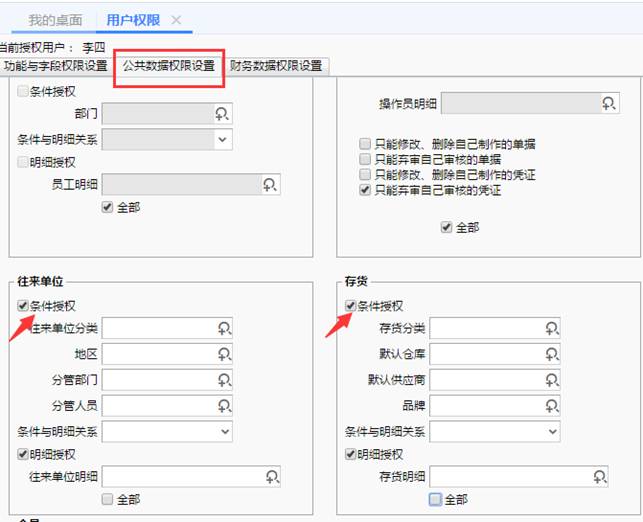
Task: Toggle 只能弃审自己审核的凭证 checkbox
Action: 365,190
